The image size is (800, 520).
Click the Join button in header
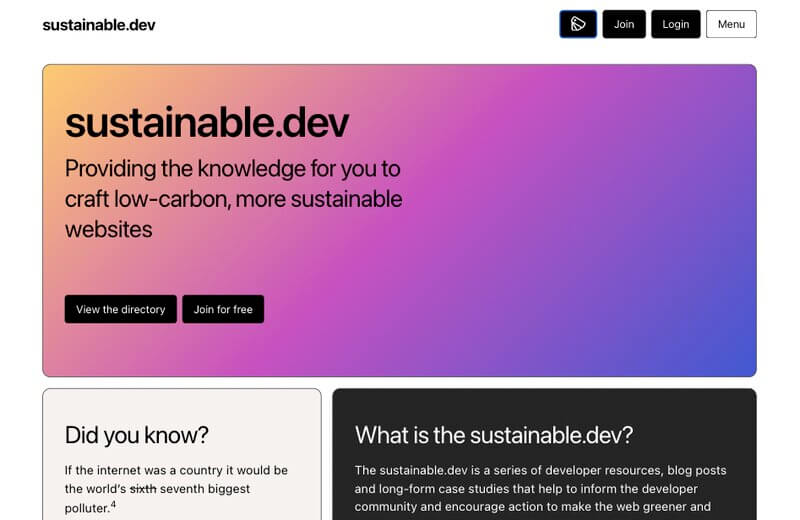(x=624, y=24)
